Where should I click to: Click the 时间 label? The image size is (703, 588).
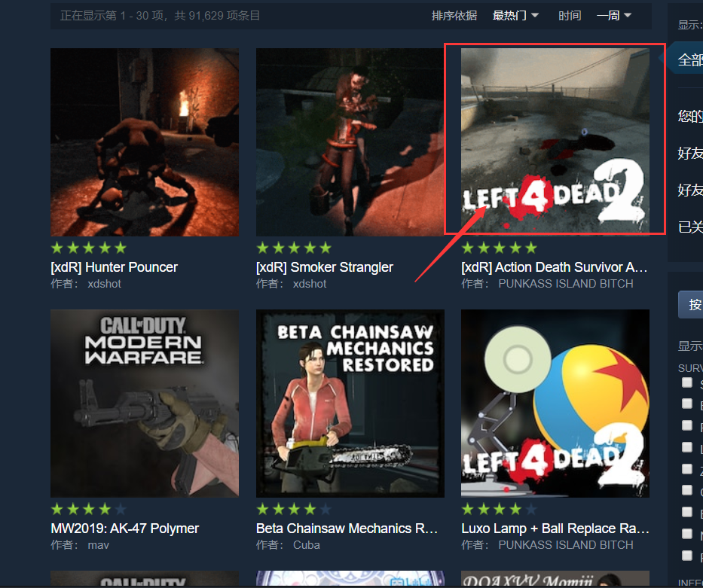[x=570, y=16]
